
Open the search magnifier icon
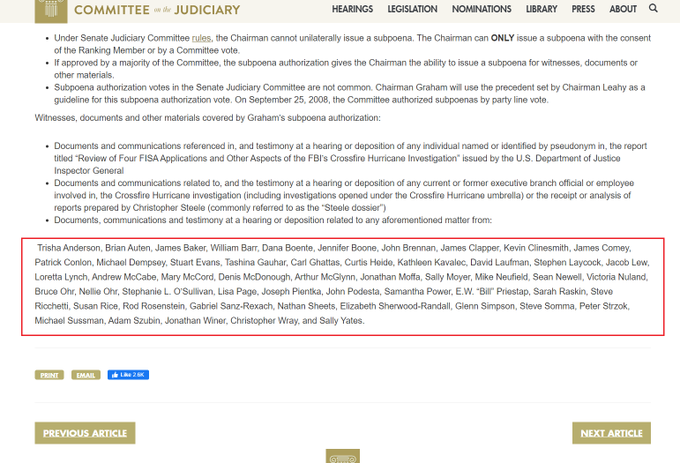pos(653,8)
